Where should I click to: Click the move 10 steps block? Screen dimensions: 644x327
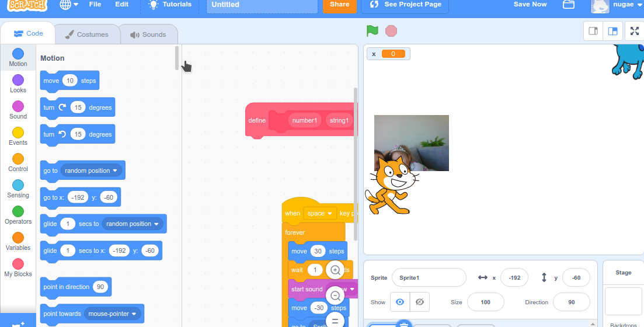[x=69, y=81]
